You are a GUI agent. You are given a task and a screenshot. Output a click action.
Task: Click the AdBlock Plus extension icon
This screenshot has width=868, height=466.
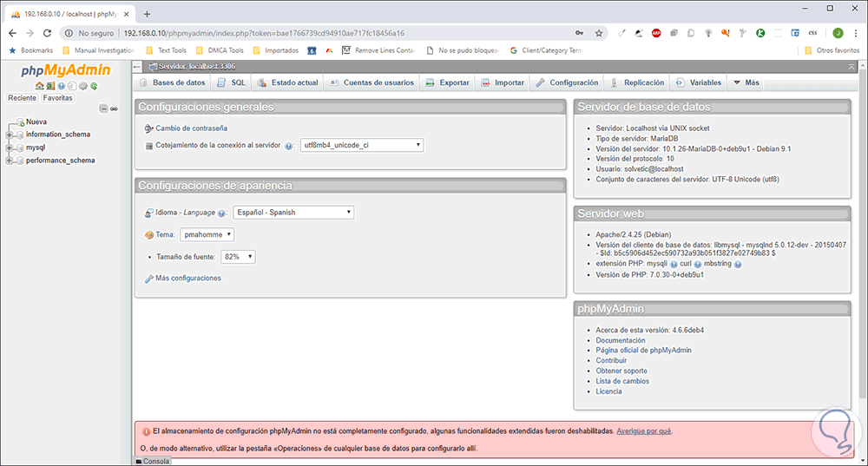coord(656,33)
